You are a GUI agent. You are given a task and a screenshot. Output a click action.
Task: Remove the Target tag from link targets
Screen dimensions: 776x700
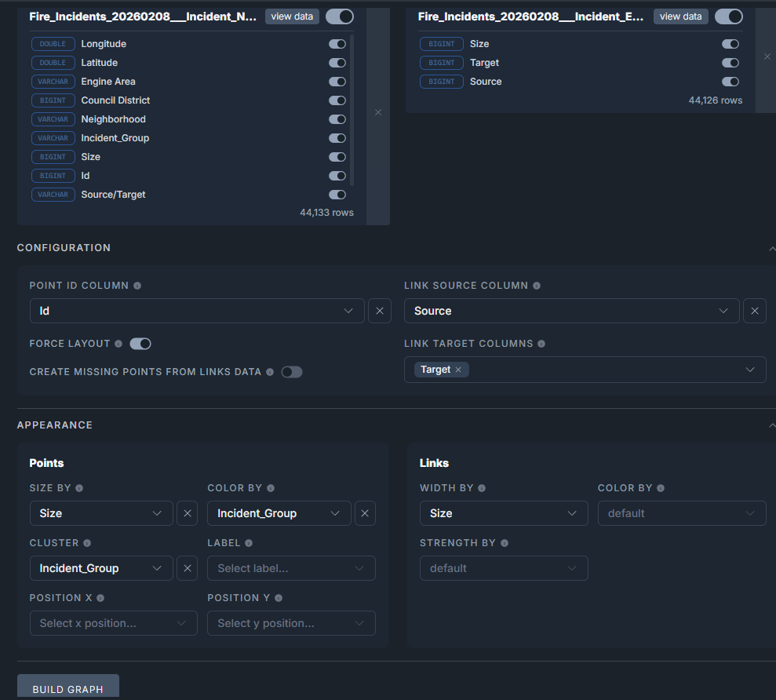458,370
